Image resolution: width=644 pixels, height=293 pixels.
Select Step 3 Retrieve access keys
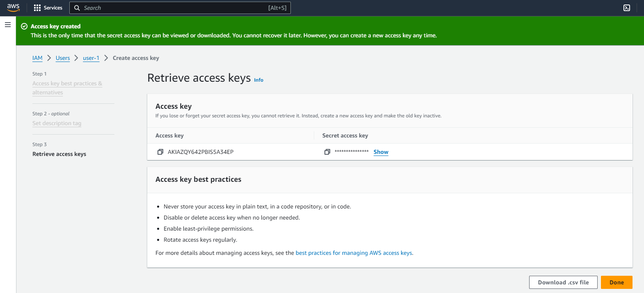point(59,154)
